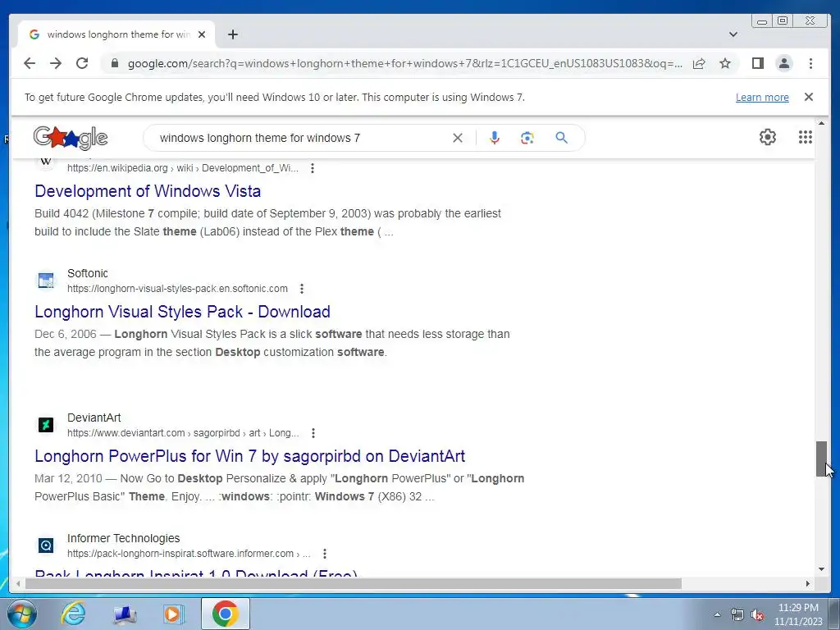Click the vertical scrollbar thumb

[821, 459]
